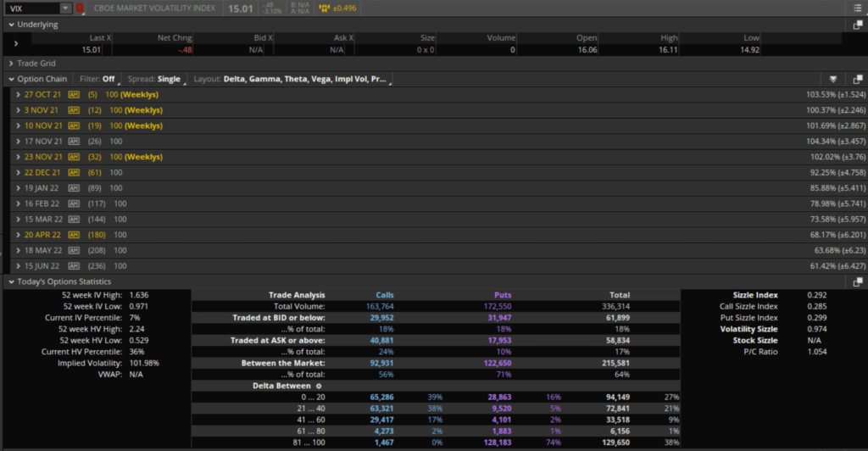Collapse the Option Chain section
The image size is (868, 451).
pos(11,79)
